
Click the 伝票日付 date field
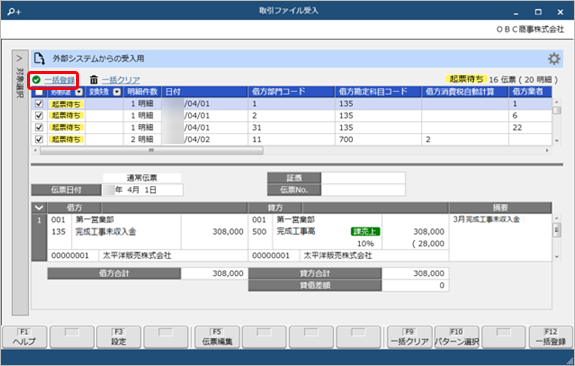click(x=143, y=190)
